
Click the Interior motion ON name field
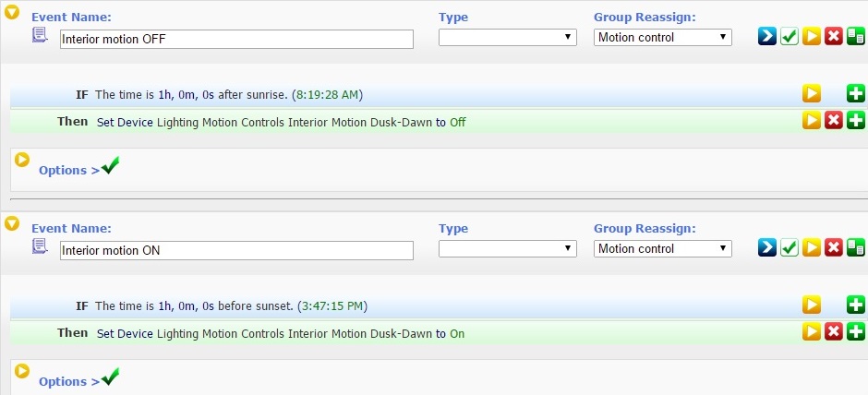click(x=236, y=250)
